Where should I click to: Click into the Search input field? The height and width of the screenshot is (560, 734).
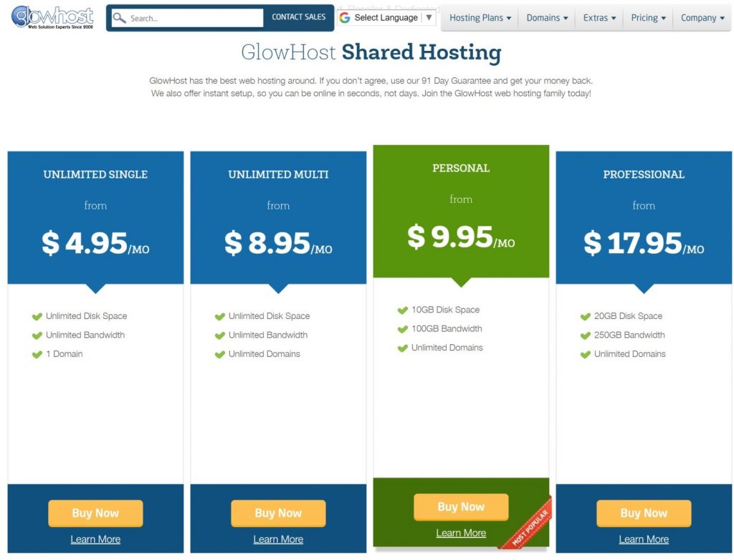[187, 18]
